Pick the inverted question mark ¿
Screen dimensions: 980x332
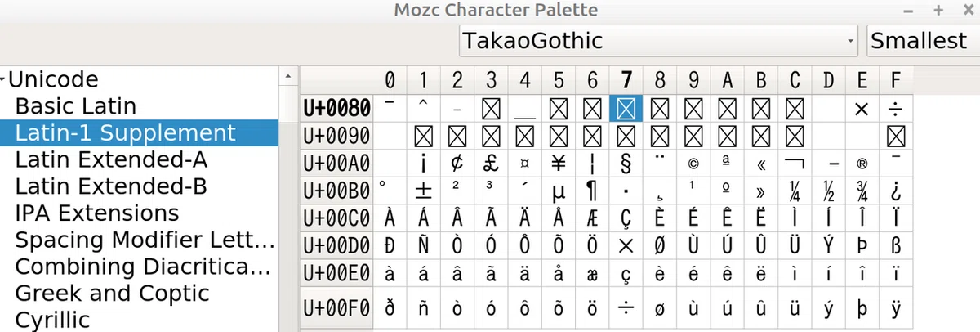(x=896, y=191)
